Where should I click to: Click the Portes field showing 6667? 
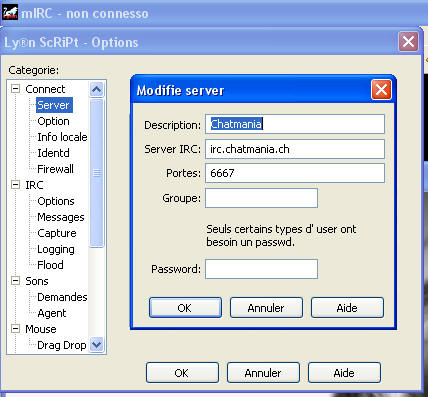pyautogui.click(x=295, y=173)
